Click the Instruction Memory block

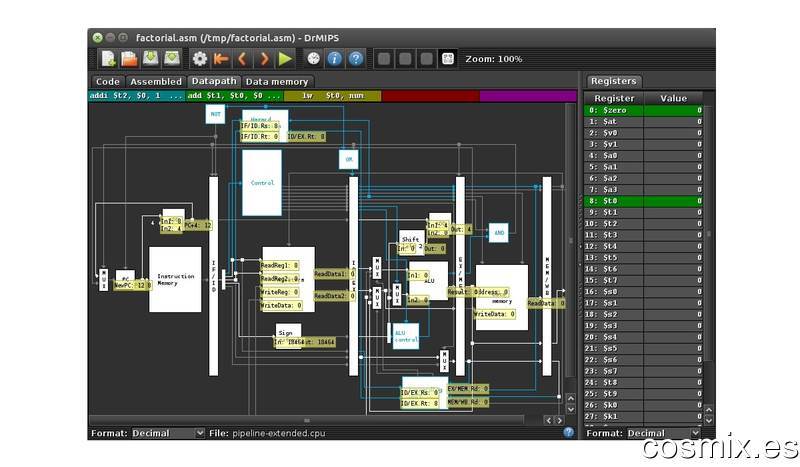pos(175,279)
